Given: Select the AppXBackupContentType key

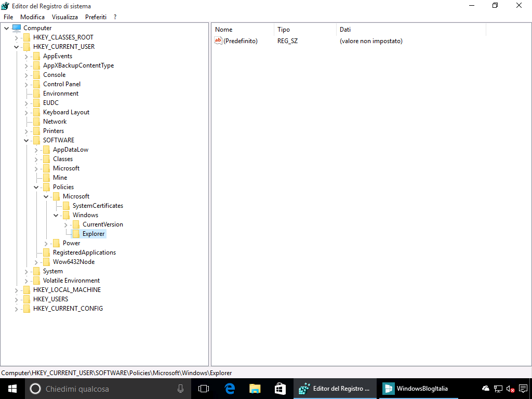Looking at the screenshot, I should pyautogui.click(x=78, y=65).
